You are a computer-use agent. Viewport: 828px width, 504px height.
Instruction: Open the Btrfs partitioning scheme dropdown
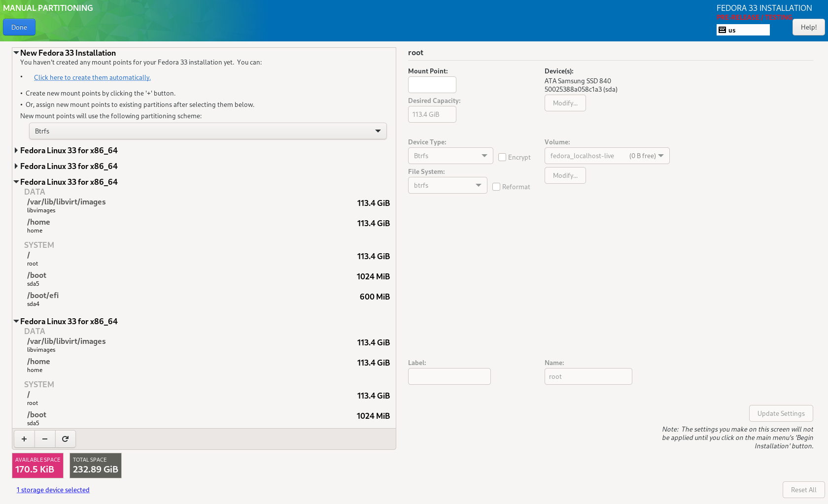click(208, 131)
